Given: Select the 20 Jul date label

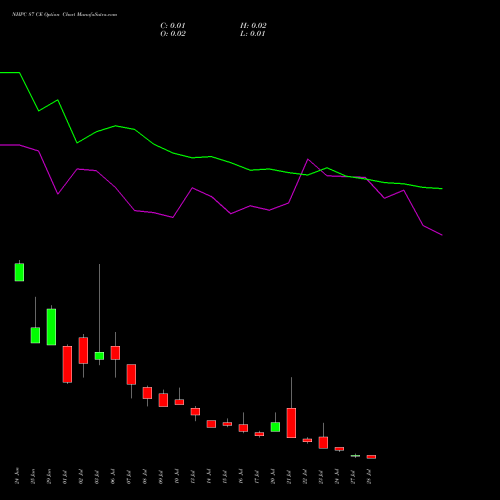Looking at the screenshot, I should [x=273, y=476].
